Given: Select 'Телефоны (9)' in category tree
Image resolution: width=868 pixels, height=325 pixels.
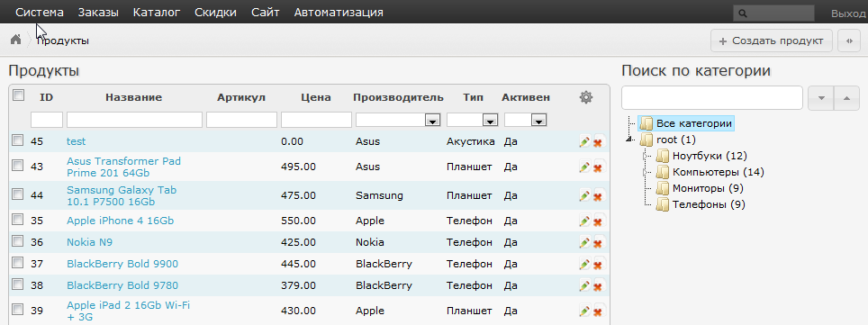Looking at the screenshot, I should [x=709, y=204].
